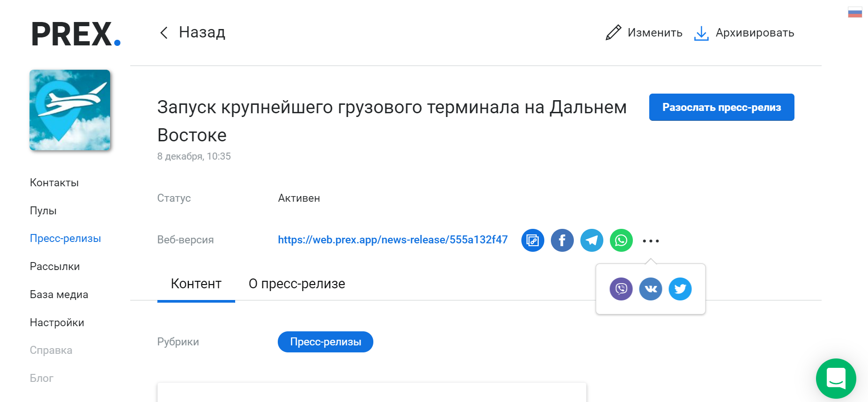The height and width of the screenshot is (402, 868).
Task: Toggle the three-dots more sharing options
Action: tap(651, 241)
